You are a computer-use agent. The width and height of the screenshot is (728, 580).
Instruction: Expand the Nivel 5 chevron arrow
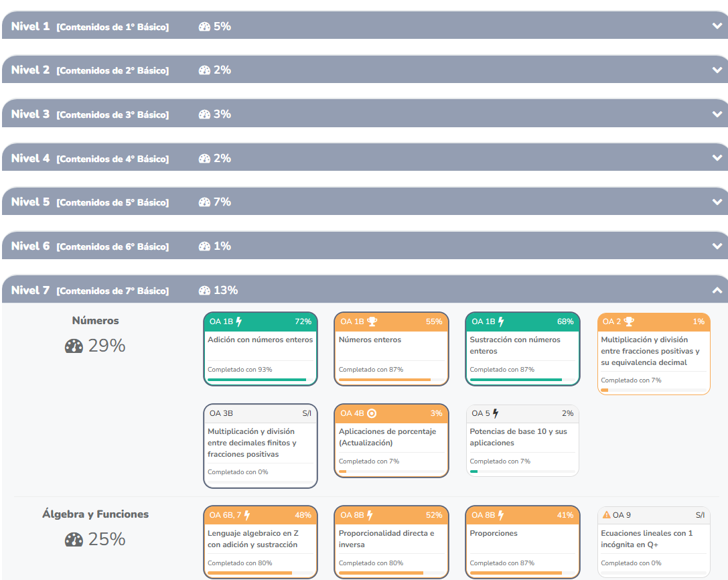[717, 202]
